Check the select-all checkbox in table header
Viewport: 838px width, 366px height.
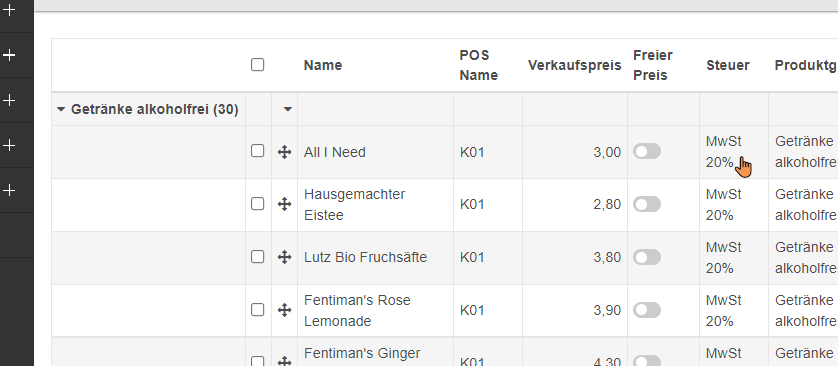pyautogui.click(x=258, y=65)
